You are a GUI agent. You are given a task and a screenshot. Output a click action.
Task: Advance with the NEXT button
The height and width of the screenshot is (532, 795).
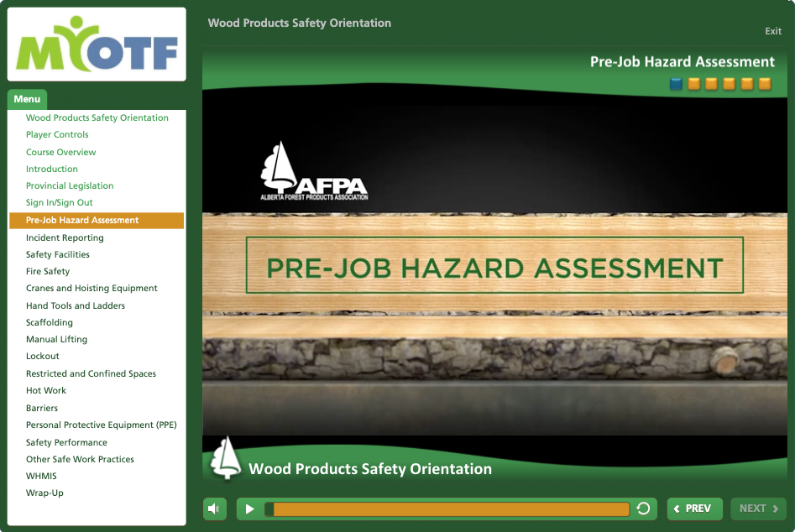[x=758, y=509]
